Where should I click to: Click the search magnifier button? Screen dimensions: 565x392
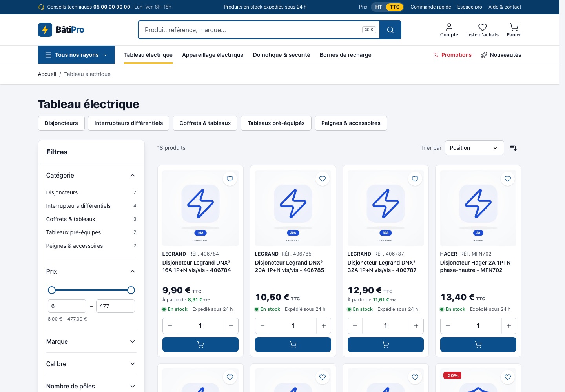390,30
